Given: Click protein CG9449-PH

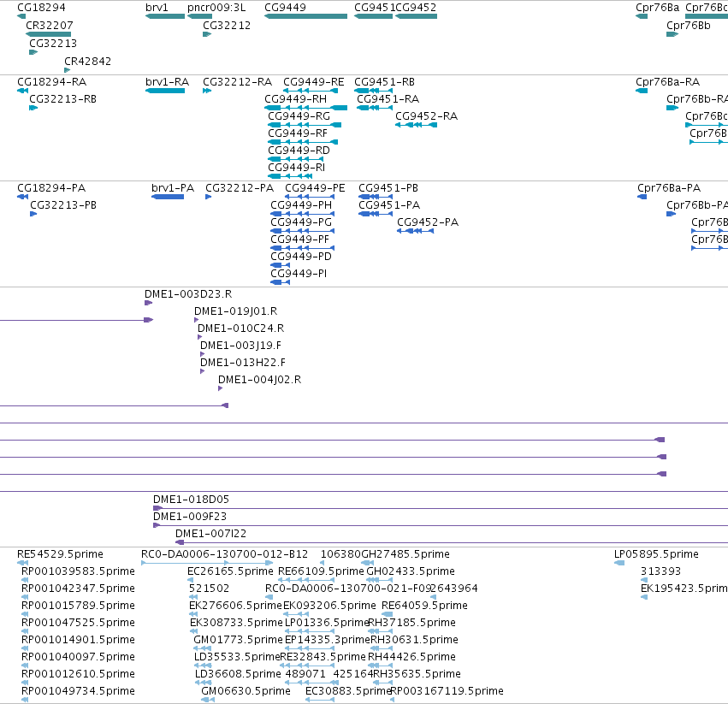Looking at the screenshot, I should 301,205.
